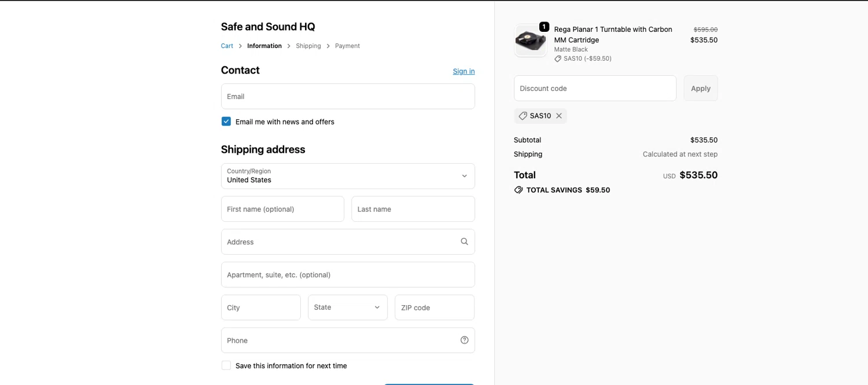The width and height of the screenshot is (868, 385).
Task: Remove the SAS10 discount code tag
Action: (x=559, y=116)
